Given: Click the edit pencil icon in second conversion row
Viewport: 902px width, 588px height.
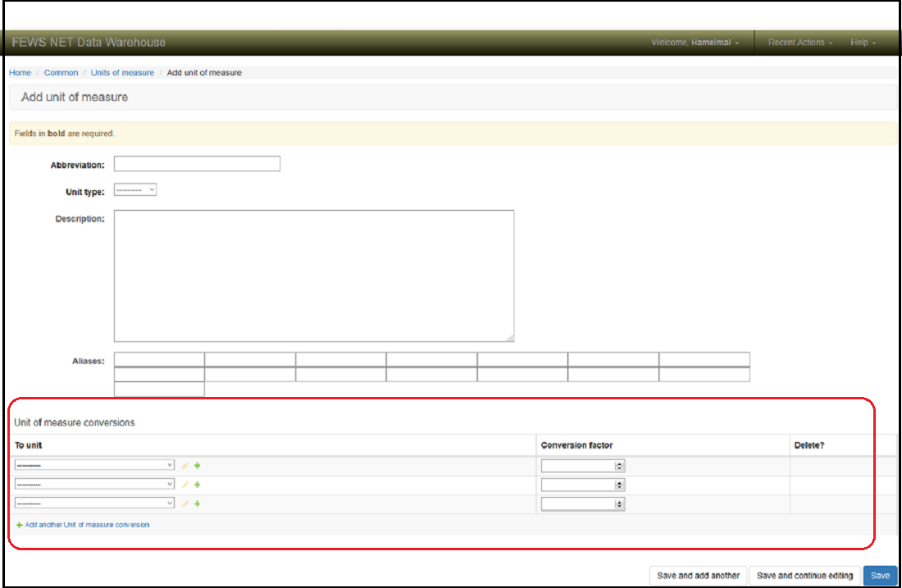Looking at the screenshot, I should 185,485.
